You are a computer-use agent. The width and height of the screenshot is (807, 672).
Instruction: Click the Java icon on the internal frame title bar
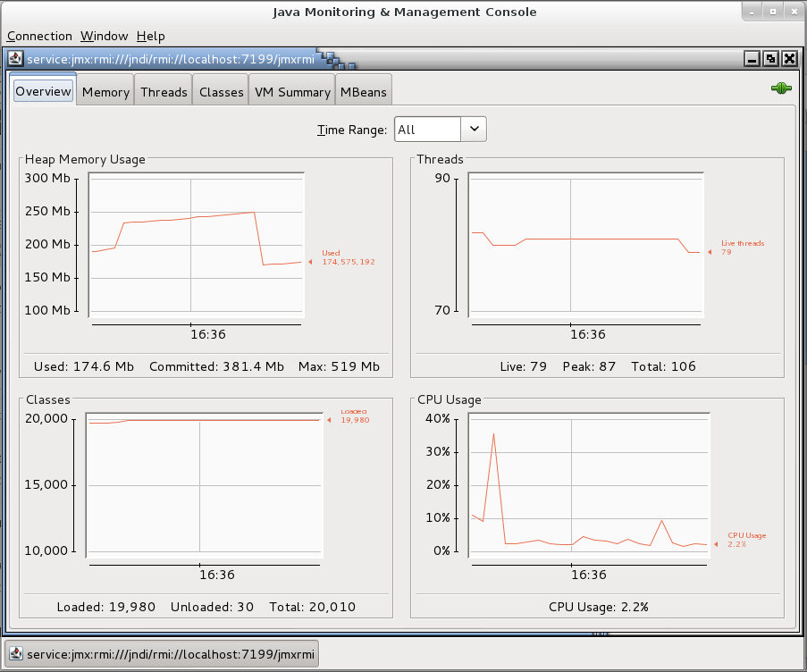[15, 58]
